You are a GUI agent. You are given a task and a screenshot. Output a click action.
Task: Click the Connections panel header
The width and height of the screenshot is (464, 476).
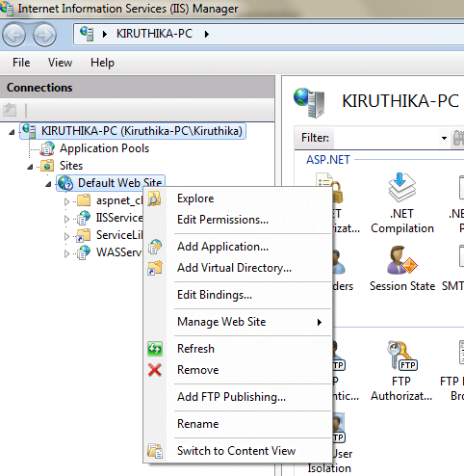click(138, 88)
